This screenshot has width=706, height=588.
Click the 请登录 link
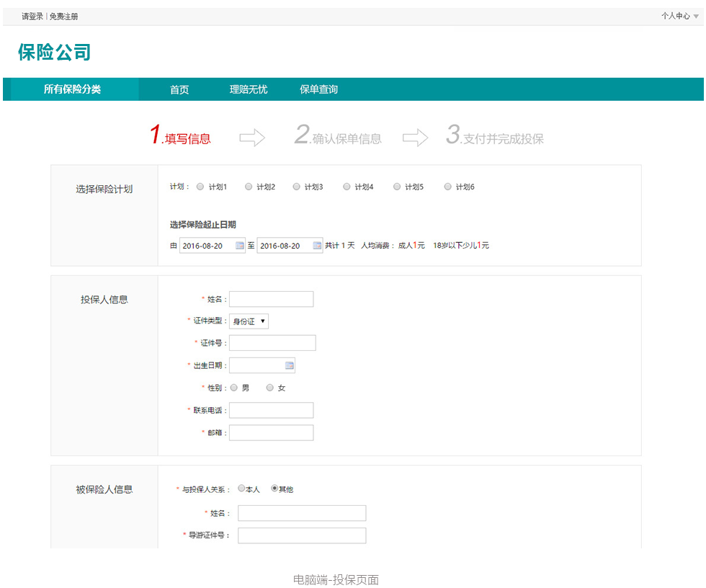click(x=32, y=16)
